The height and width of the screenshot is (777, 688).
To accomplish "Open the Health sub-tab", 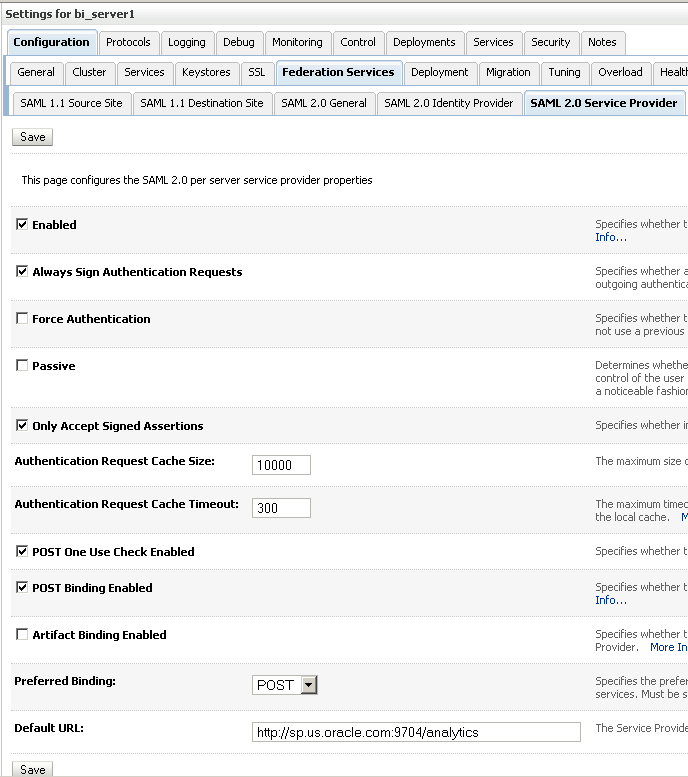I will click(x=672, y=72).
